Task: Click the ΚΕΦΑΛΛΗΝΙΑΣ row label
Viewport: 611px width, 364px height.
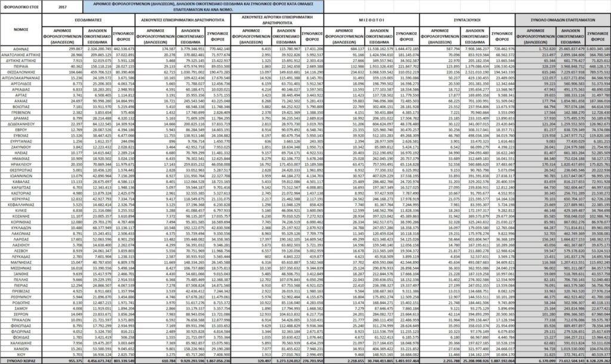Action: (x=21, y=204)
